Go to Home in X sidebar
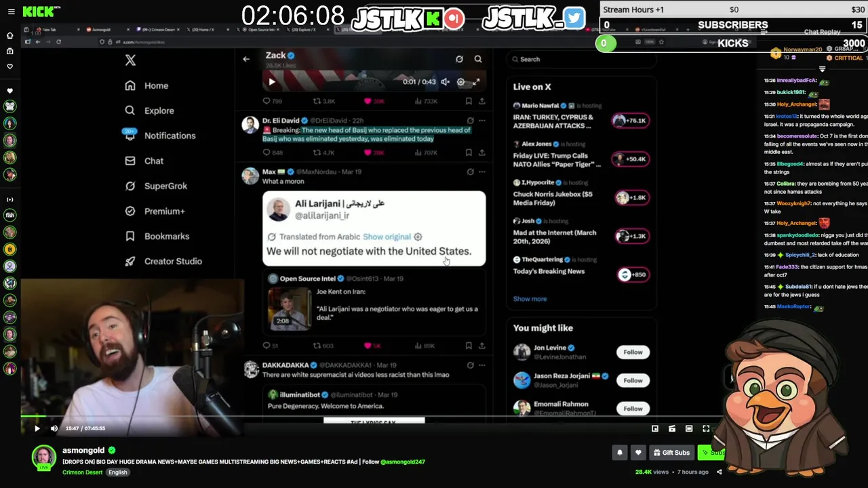 click(146, 85)
